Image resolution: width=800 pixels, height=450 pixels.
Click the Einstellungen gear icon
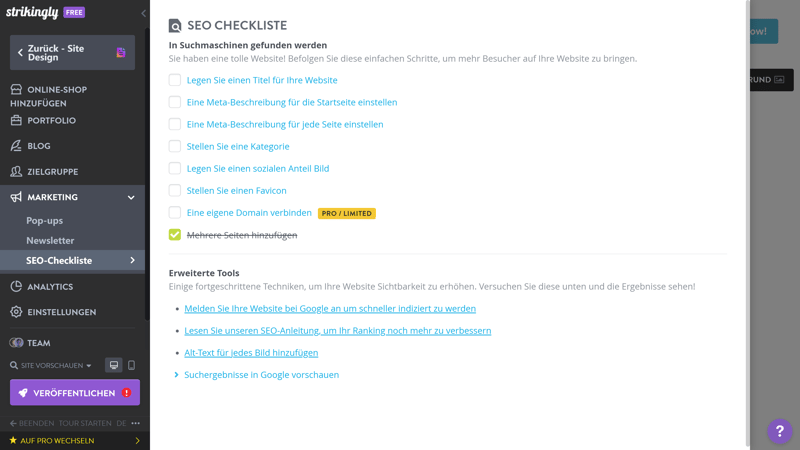pyautogui.click(x=16, y=312)
